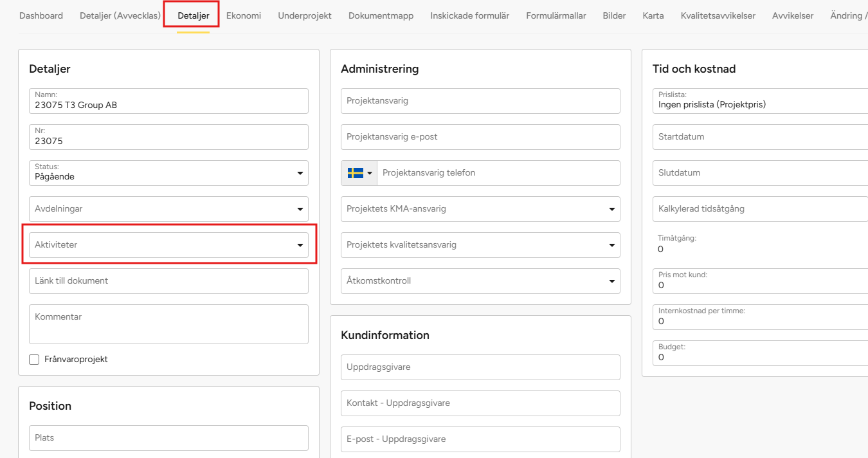The height and width of the screenshot is (458, 868).
Task: Switch to the Ekonomi tab
Action: point(244,15)
